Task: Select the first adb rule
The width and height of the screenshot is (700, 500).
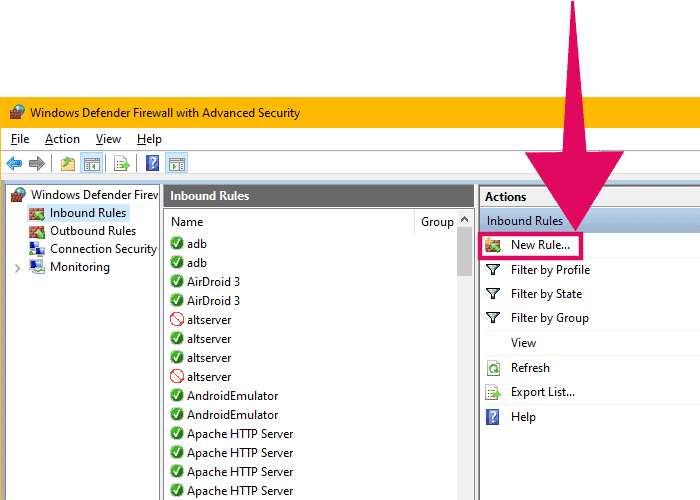Action: [197, 244]
